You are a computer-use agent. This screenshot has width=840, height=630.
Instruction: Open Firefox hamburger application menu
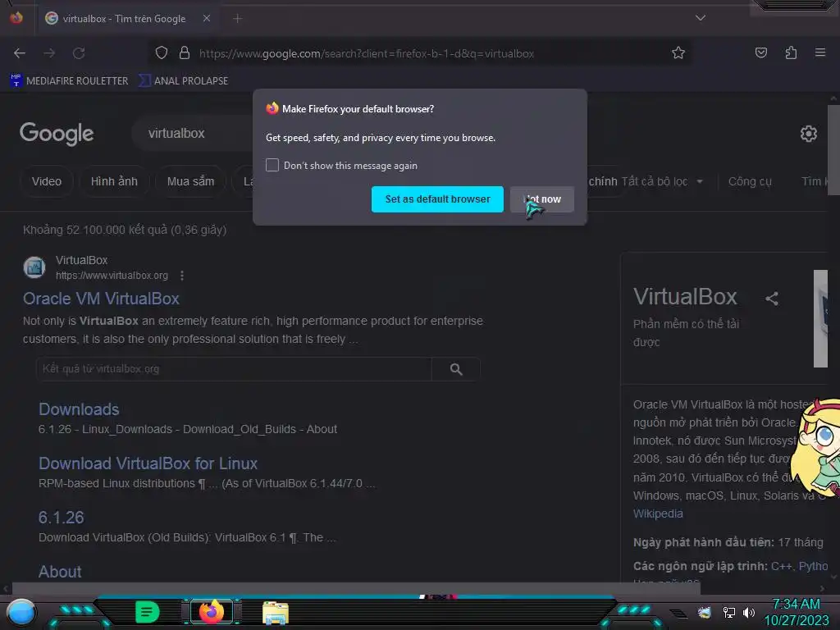tap(819, 52)
